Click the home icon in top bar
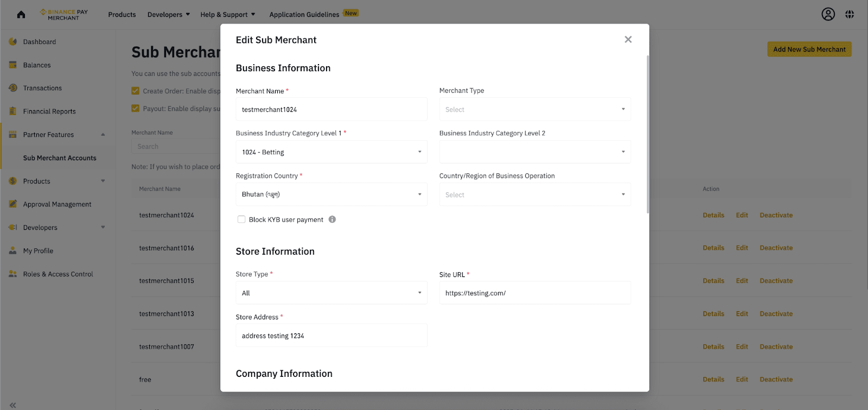This screenshot has width=868, height=410. [x=21, y=15]
